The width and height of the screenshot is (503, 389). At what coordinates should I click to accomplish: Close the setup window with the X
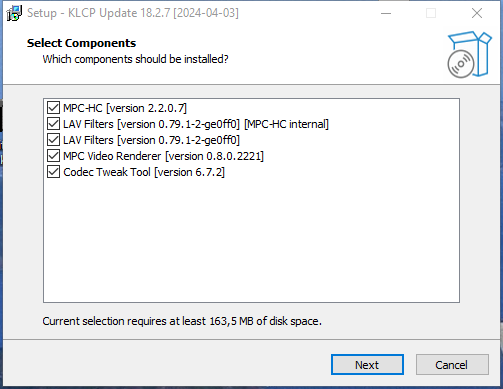(x=477, y=13)
